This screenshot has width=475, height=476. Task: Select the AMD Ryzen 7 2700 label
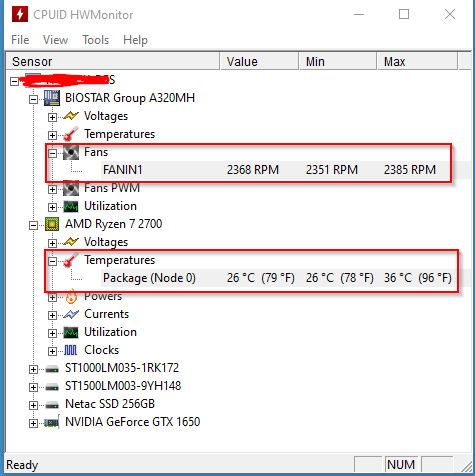point(114,224)
